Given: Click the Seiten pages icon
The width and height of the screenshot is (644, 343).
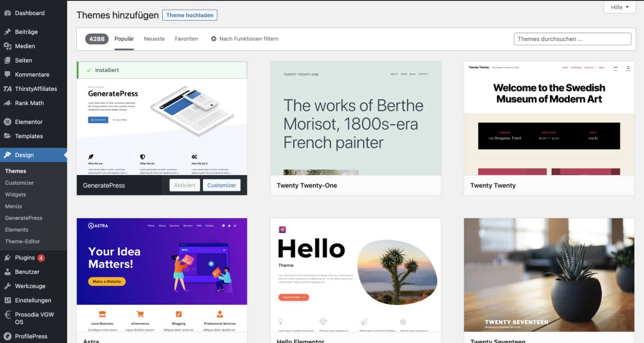Looking at the screenshot, I should [7, 60].
